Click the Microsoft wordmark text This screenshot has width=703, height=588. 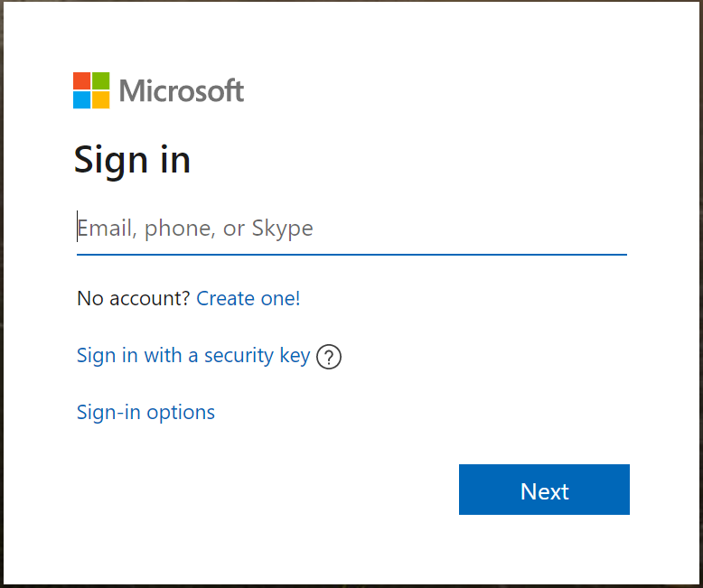pyautogui.click(x=182, y=91)
